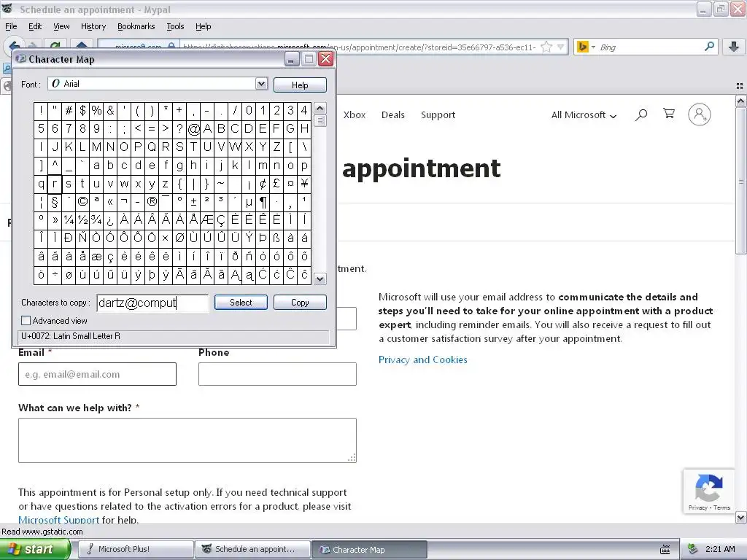Screen dimensions: 747x560
Task: Open the Privacy and Cookies link
Action: click(x=422, y=359)
